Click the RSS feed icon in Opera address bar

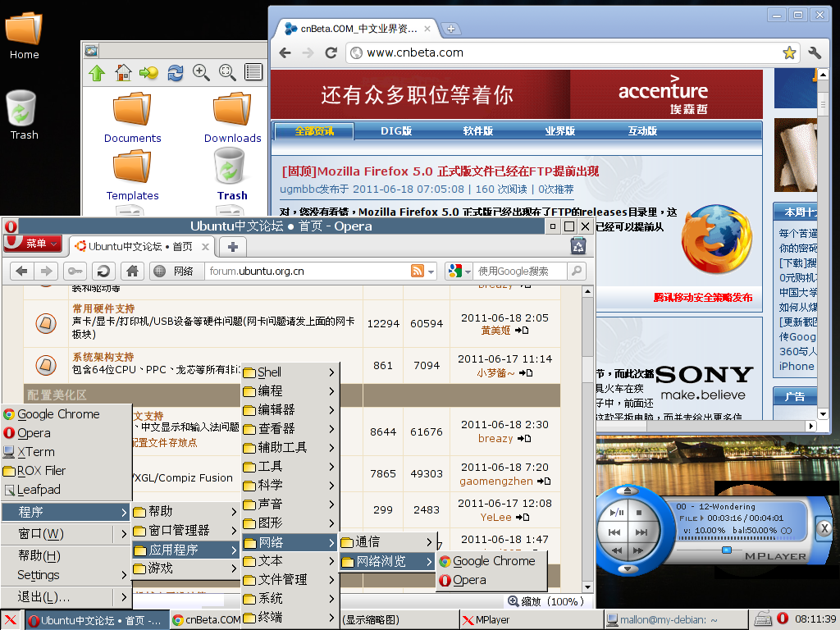[x=418, y=271]
